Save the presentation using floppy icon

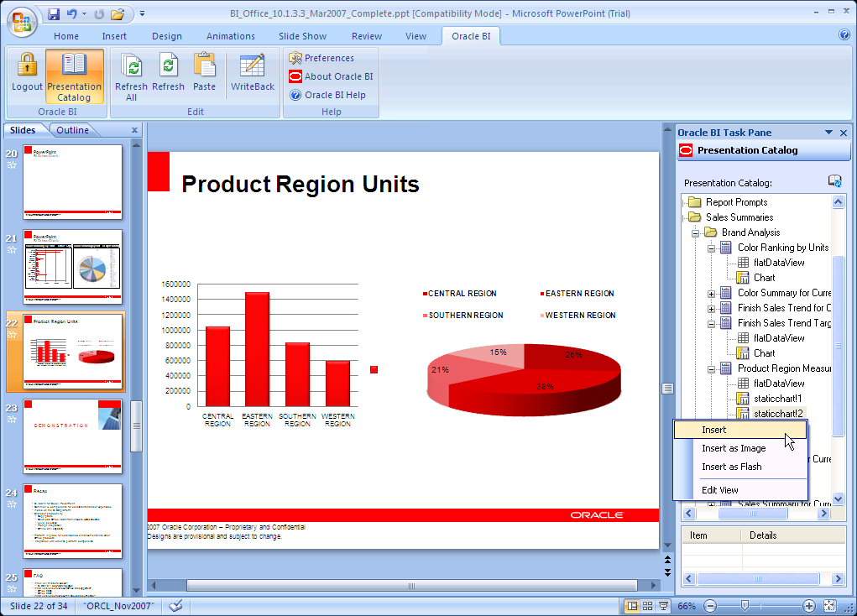click(x=53, y=14)
